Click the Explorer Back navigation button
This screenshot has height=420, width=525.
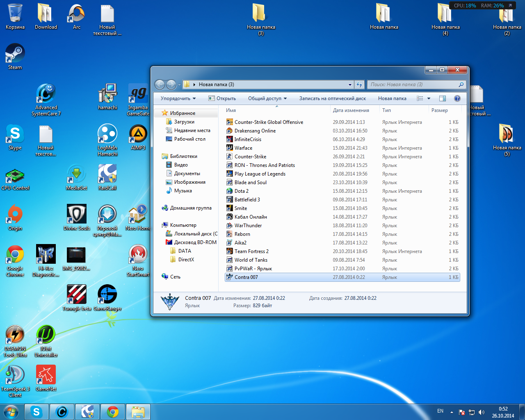(x=160, y=84)
